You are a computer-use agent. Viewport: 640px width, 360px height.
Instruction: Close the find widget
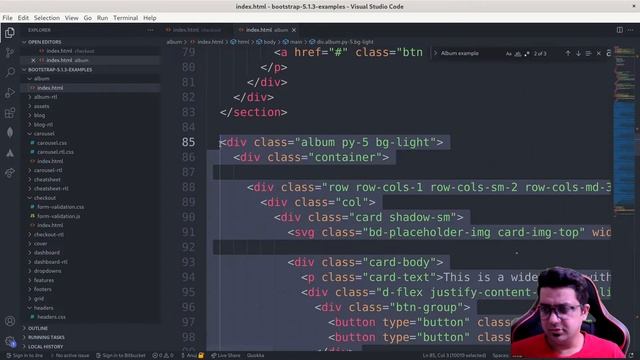(599, 53)
